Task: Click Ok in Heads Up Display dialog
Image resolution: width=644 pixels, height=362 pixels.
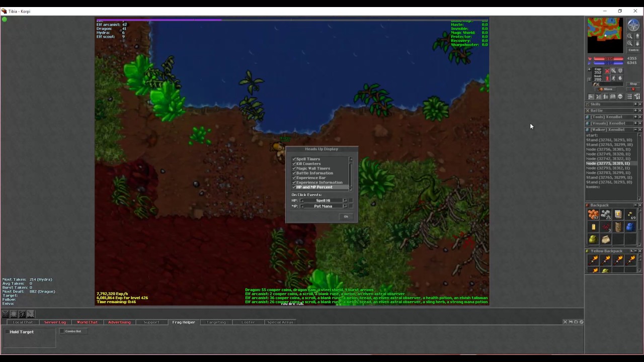Action: 346,217
